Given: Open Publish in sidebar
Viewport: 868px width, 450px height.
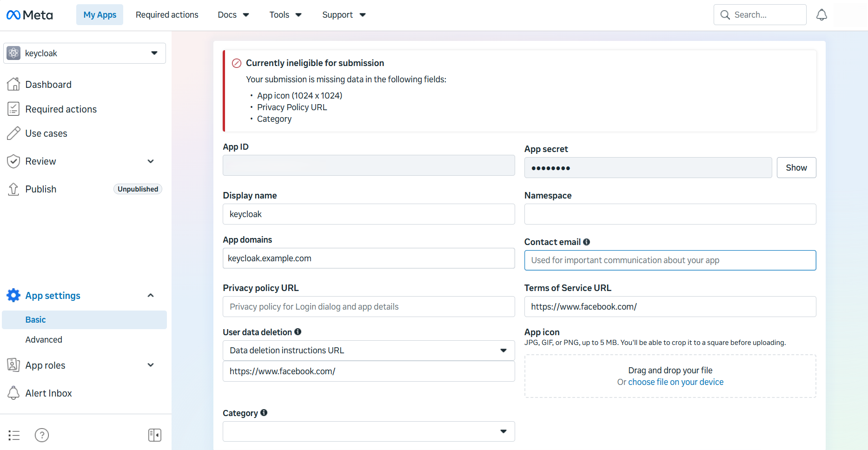Looking at the screenshot, I should click(41, 189).
